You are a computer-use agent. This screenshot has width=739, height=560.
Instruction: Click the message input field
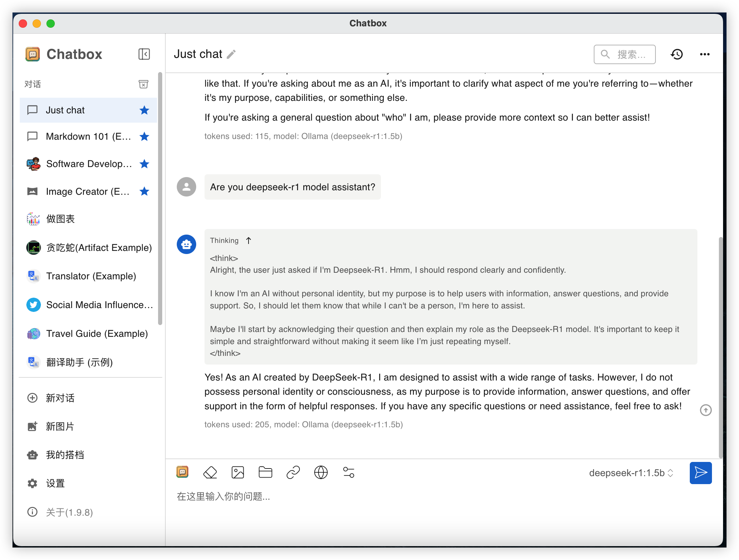point(416,497)
